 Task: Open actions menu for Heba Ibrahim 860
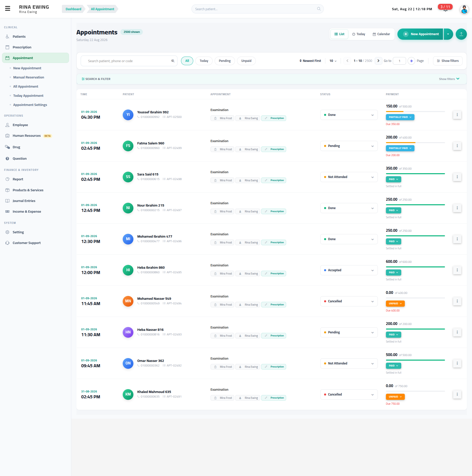pyautogui.click(x=457, y=270)
